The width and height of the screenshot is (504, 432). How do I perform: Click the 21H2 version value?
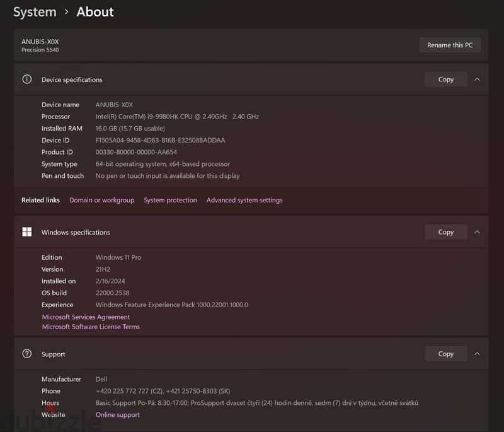(103, 269)
